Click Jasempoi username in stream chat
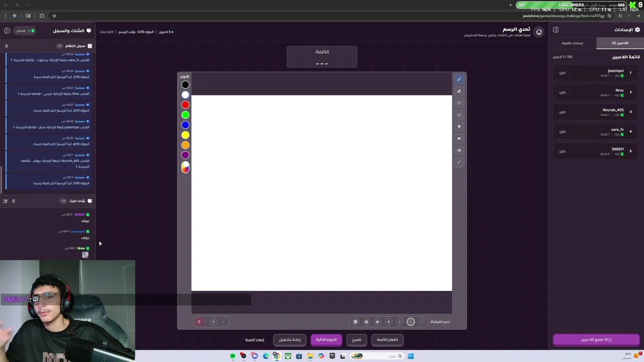The image size is (644, 362). point(77,231)
